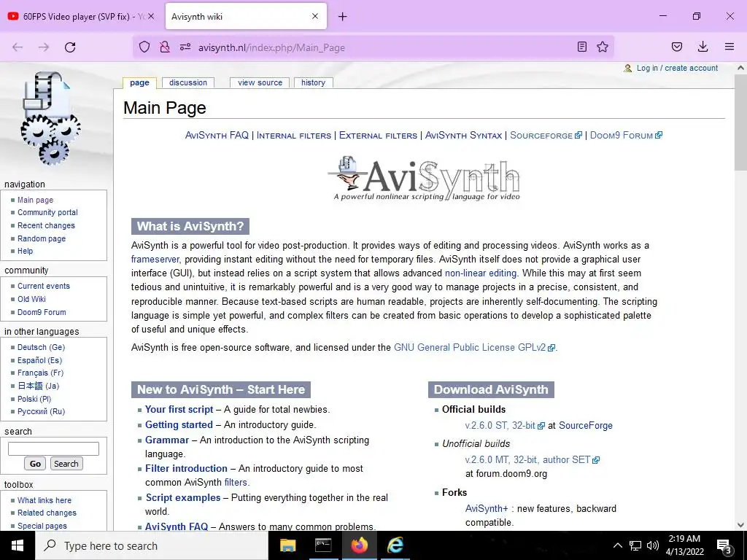Image resolution: width=747 pixels, height=560 pixels.
Task: Click Community portal in navigation
Action: [47, 212]
